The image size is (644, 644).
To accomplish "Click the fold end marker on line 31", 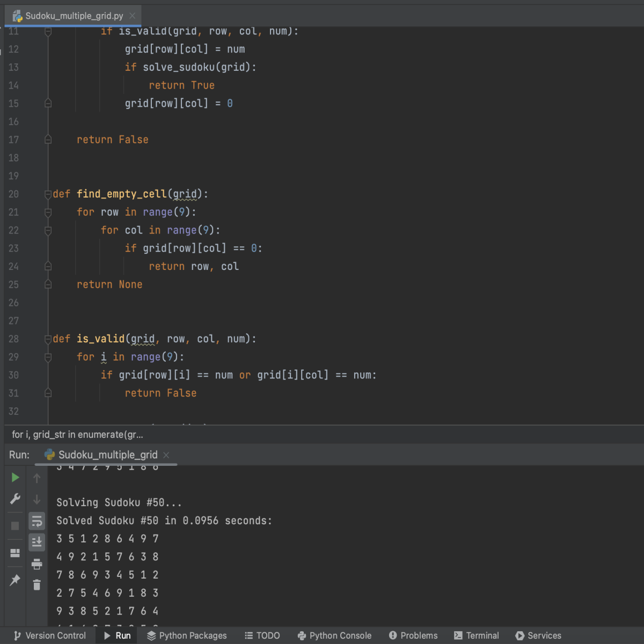I will [x=48, y=393].
